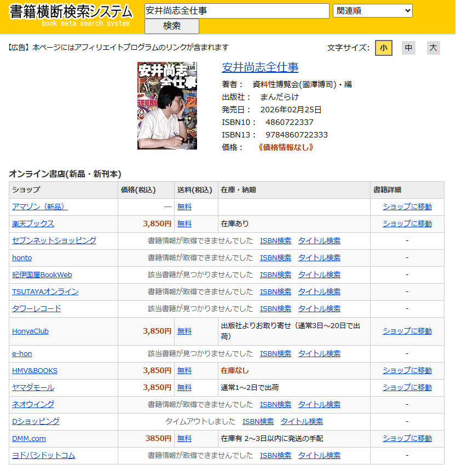Click ショップに移動 for ヤマダモール
This screenshot has width=456, height=476.
[x=406, y=387]
